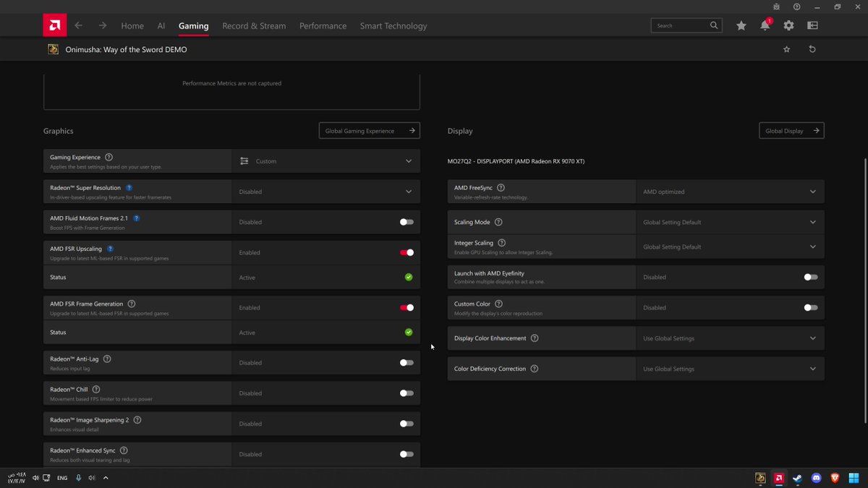The height and width of the screenshot is (488, 868).
Task: Show help for Display Color Enhancement
Action: point(535,338)
